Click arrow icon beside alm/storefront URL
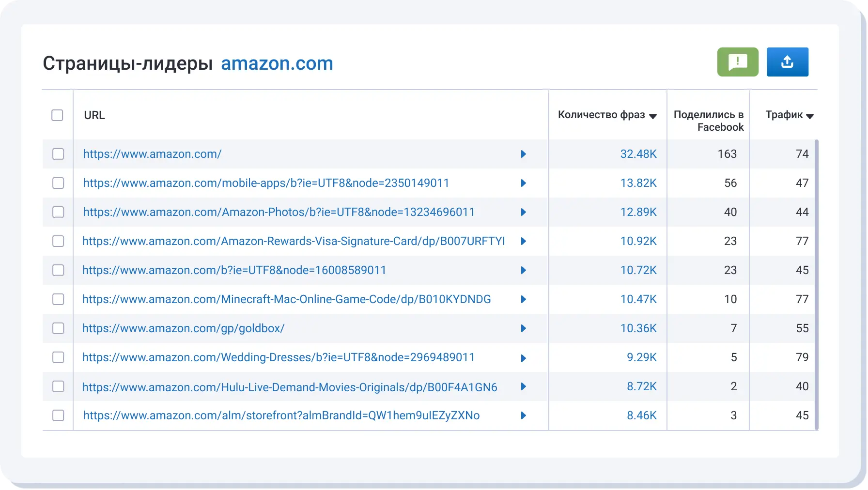Viewport: 868px width, 490px height. point(523,415)
